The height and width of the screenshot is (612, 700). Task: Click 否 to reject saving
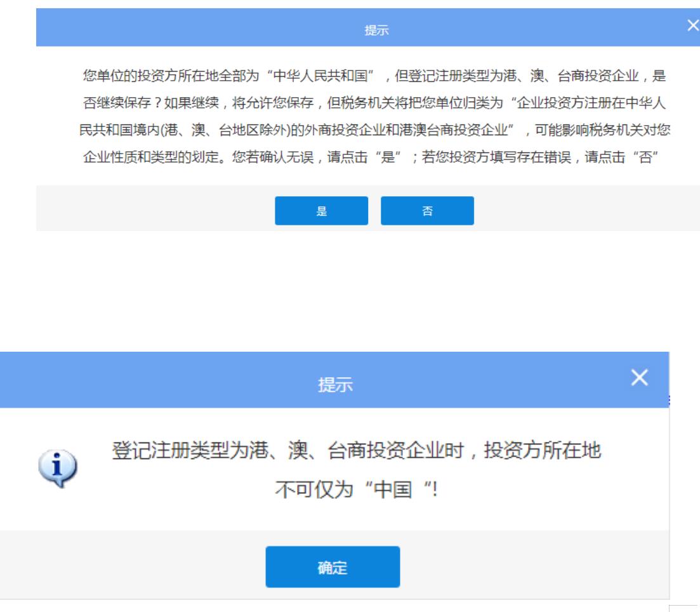tap(427, 211)
